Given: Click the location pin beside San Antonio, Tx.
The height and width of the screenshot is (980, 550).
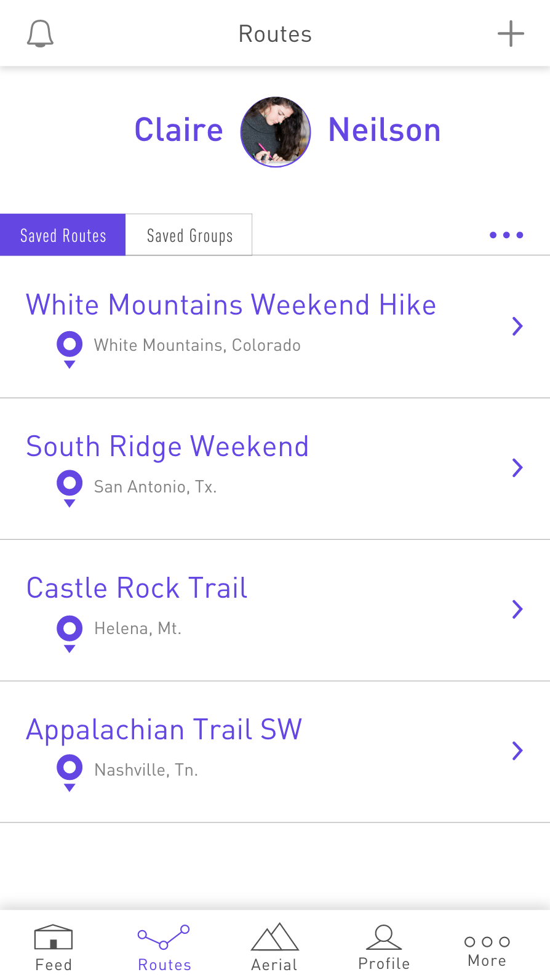Looking at the screenshot, I should click(x=70, y=488).
